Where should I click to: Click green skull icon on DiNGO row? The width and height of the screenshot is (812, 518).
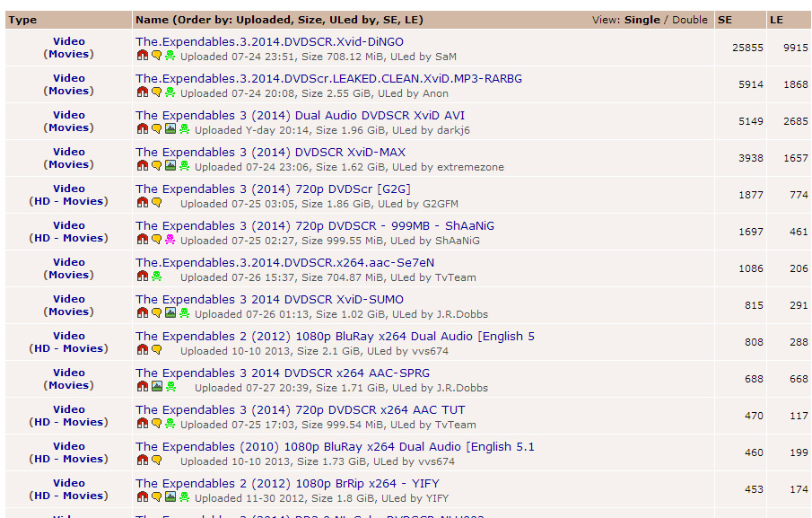(x=170, y=56)
